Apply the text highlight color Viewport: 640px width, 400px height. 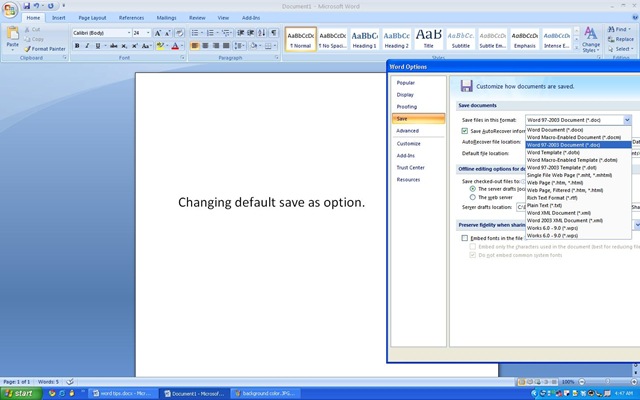click(160, 46)
